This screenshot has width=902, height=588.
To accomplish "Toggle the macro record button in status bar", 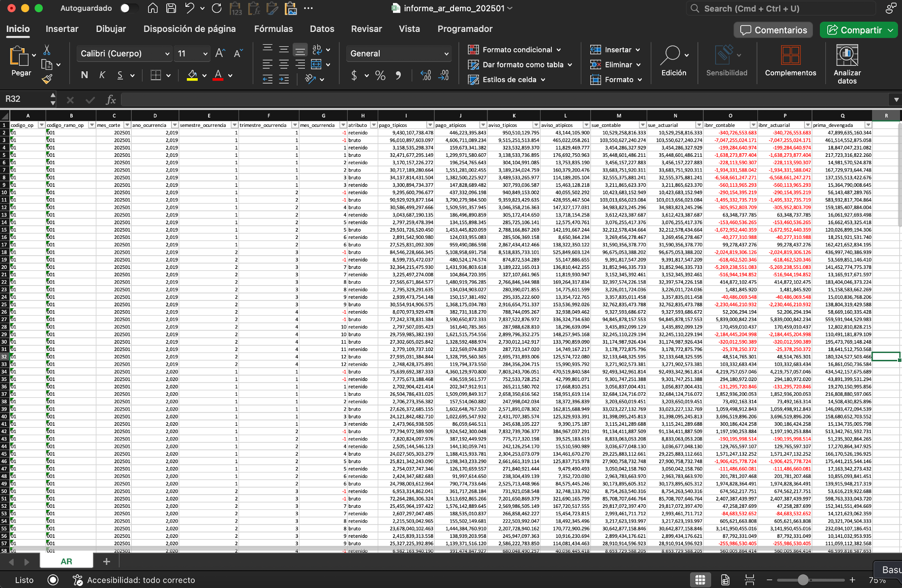I will coord(53,580).
